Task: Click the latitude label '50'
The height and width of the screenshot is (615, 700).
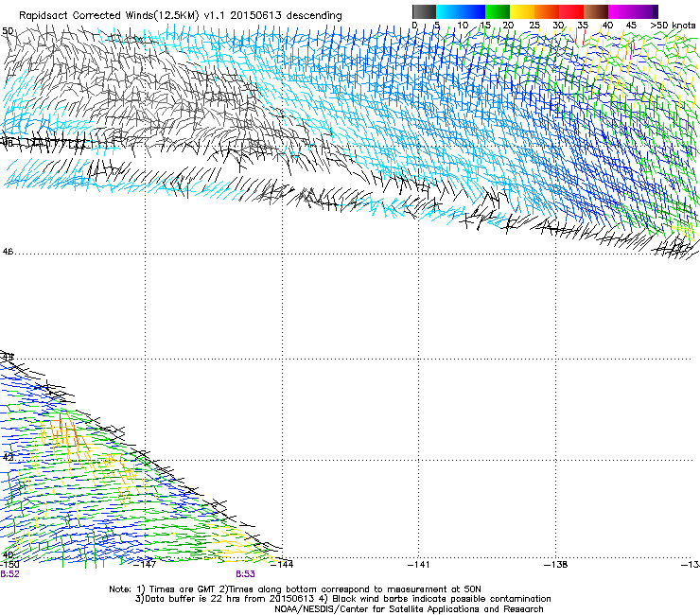Action: coord(8,31)
